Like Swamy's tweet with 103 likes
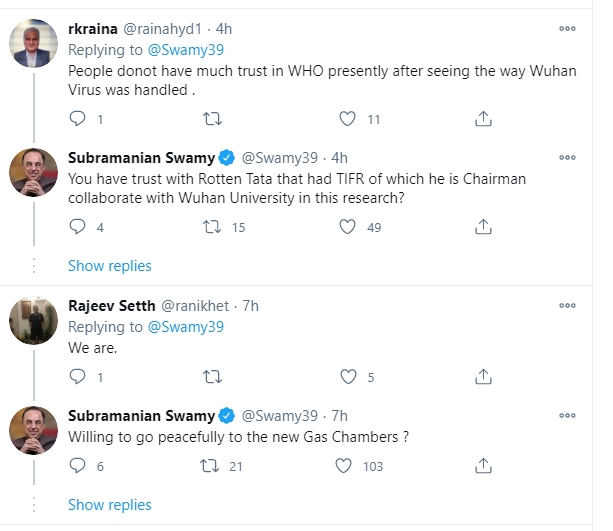 [x=344, y=466]
